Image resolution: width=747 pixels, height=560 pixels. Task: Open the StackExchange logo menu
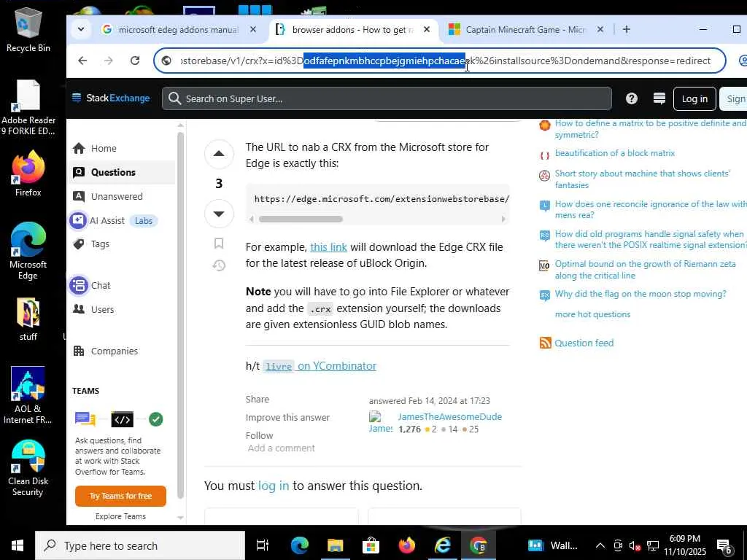point(111,98)
